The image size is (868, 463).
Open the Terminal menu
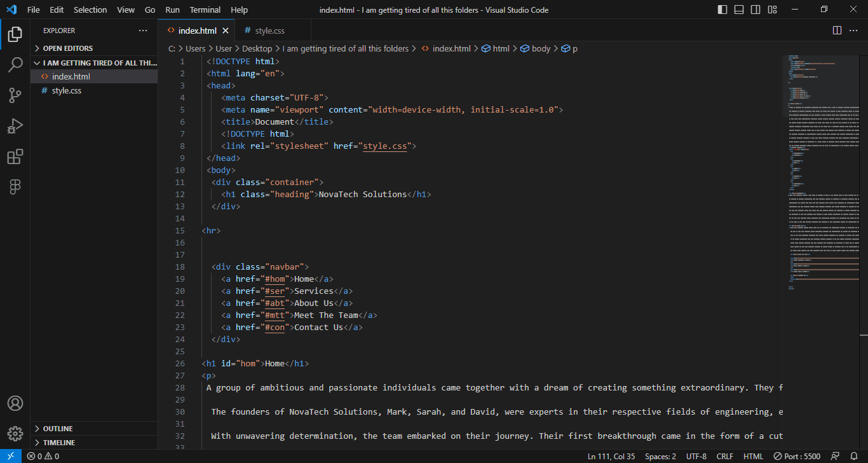[205, 10]
